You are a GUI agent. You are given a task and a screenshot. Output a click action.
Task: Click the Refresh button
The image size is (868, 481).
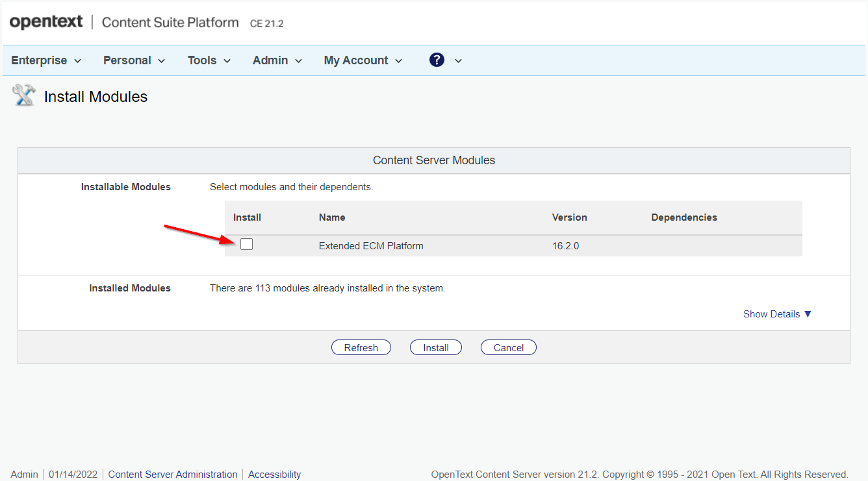pos(361,347)
